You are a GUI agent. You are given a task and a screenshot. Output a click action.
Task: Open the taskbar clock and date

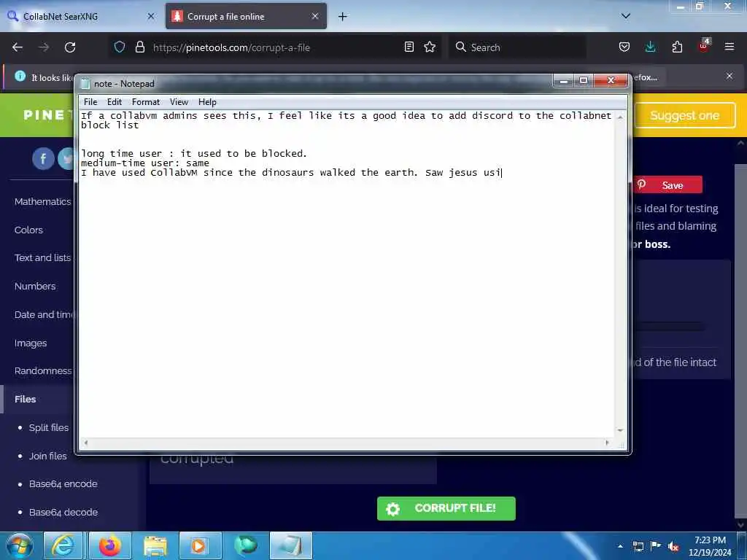pyautogui.click(x=710, y=546)
